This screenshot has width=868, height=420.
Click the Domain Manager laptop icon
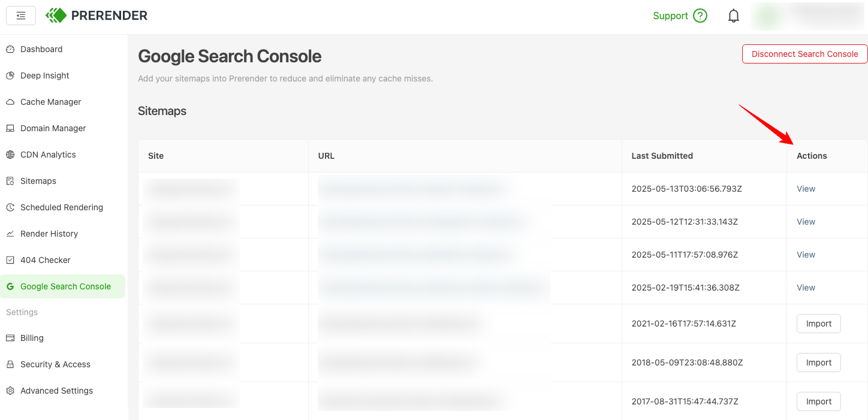(x=10, y=128)
